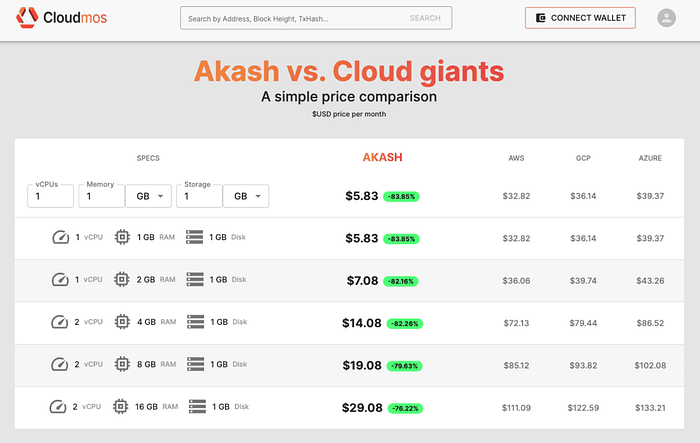Click the disk icon in the $7.08 row
The width and height of the screenshot is (700, 443).
pos(195,280)
